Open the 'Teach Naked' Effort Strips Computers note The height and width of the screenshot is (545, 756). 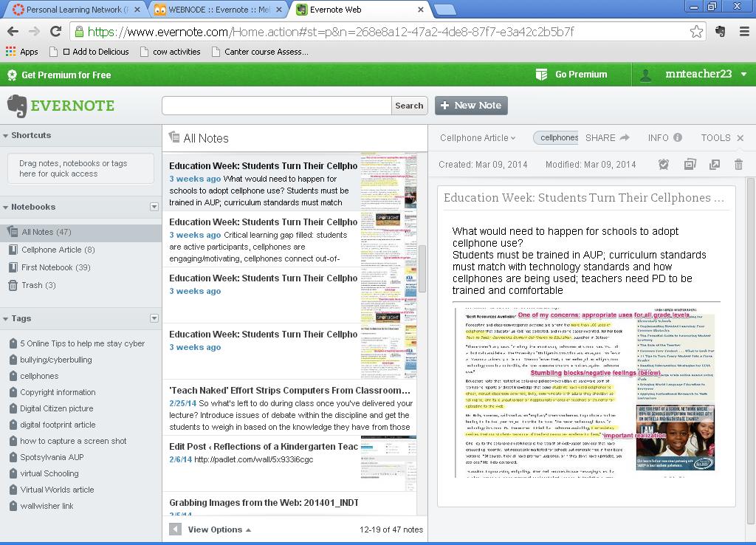coord(289,408)
